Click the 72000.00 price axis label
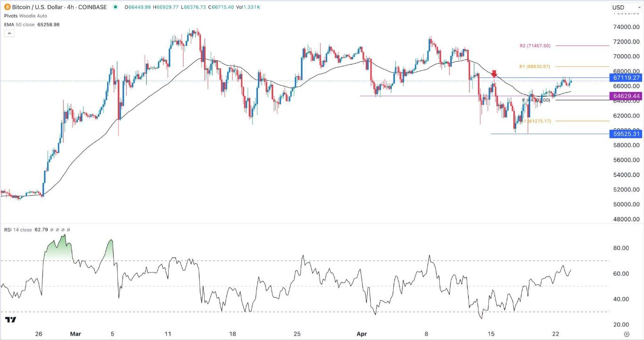644x340 pixels. [x=626, y=41]
